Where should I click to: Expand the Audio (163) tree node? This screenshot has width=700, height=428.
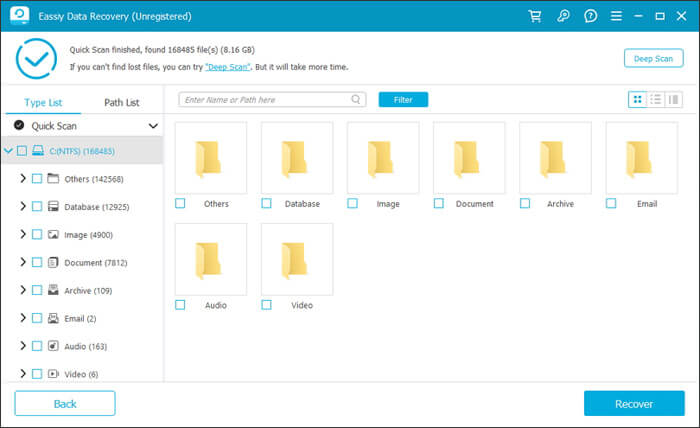coord(23,346)
